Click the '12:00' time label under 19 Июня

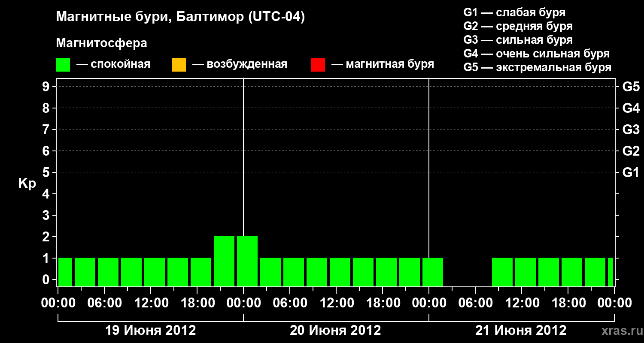pyautogui.click(x=151, y=303)
